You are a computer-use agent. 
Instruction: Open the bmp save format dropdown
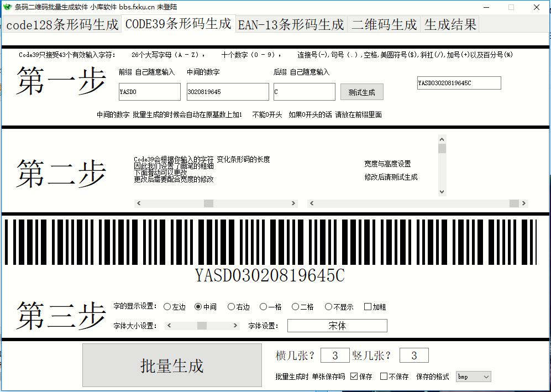pyautogui.click(x=473, y=377)
